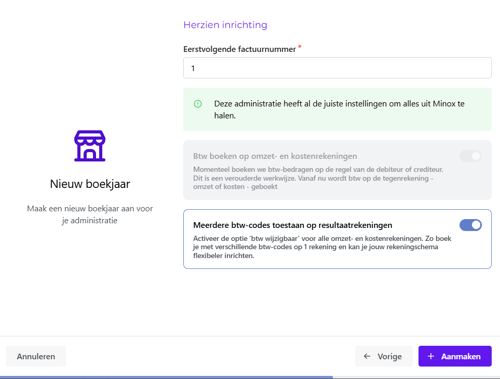The height and width of the screenshot is (379, 500).
Task: Click the 'Momenteel boeken we btw-bedragen' description
Action: coord(318,178)
